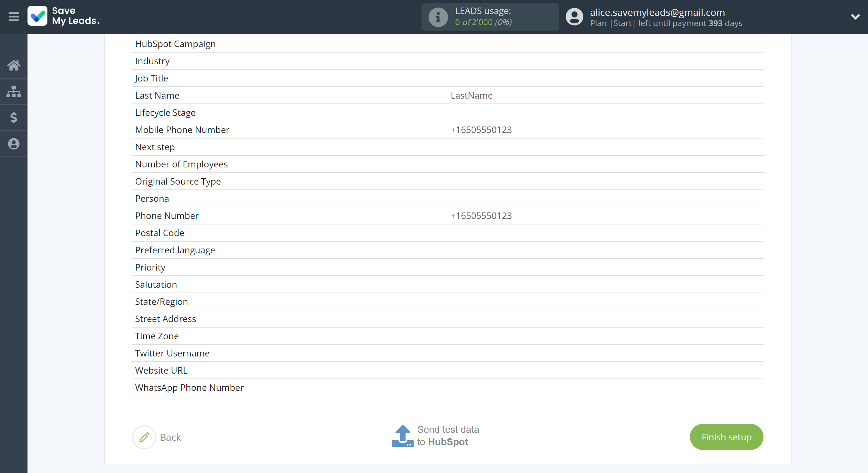Select the Job Title row
Screen dimensions: 868x473
(448, 78)
